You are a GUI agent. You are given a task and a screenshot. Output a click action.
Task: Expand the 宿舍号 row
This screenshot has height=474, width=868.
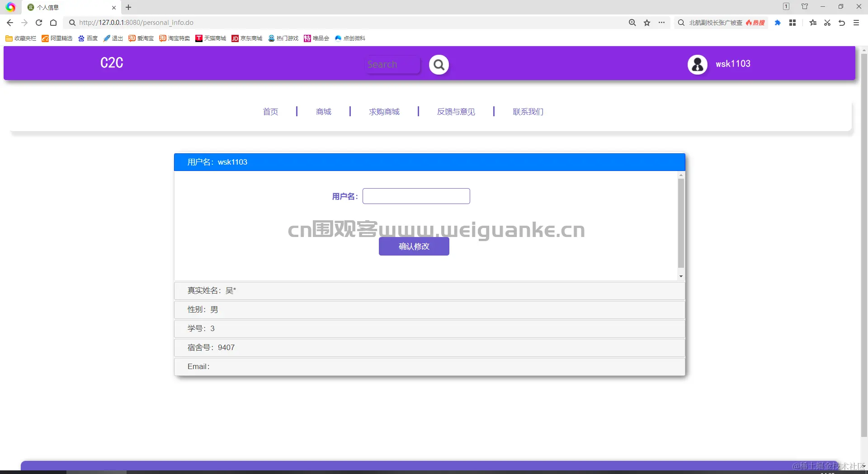point(429,347)
